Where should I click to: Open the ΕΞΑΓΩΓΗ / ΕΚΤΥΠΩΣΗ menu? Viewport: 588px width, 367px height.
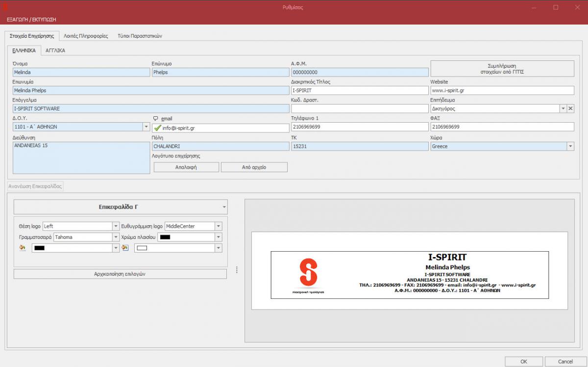click(31, 19)
